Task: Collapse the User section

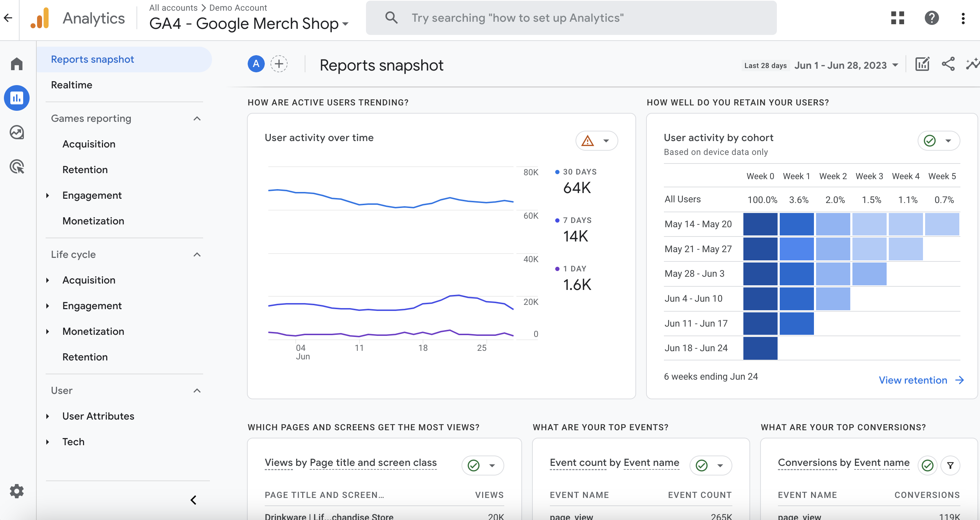Action: [197, 391]
